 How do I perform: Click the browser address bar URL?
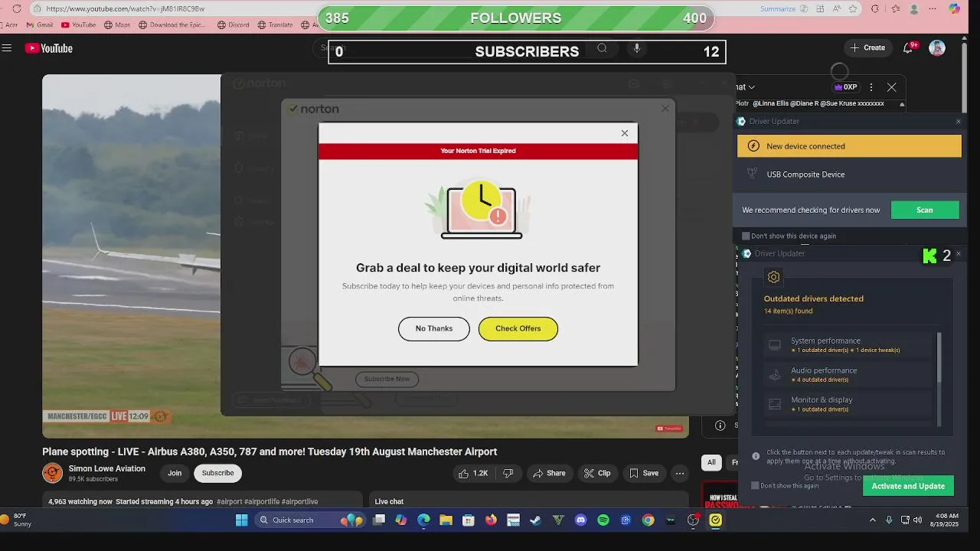(125, 8)
